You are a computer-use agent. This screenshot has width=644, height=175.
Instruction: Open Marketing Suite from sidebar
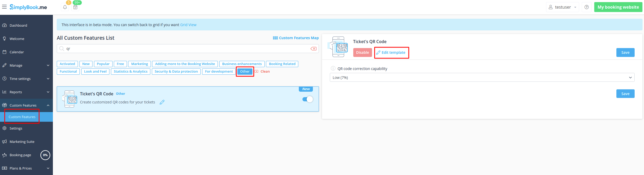pyautogui.click(x=22, y=142)
